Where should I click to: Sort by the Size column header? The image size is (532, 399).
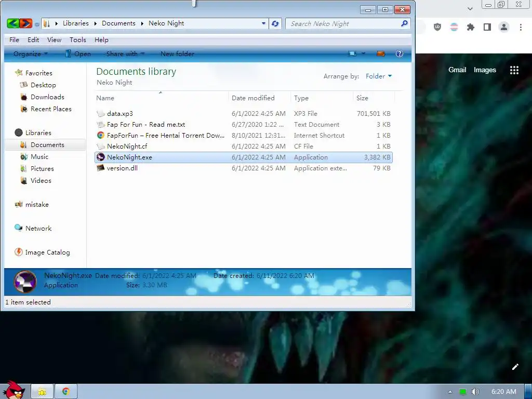374,98
